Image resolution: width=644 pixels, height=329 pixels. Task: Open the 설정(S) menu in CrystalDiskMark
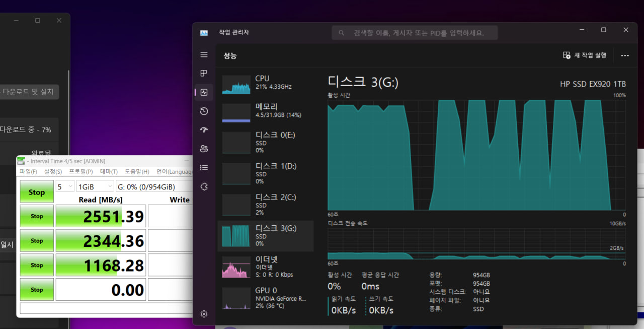tap(53, 172)
